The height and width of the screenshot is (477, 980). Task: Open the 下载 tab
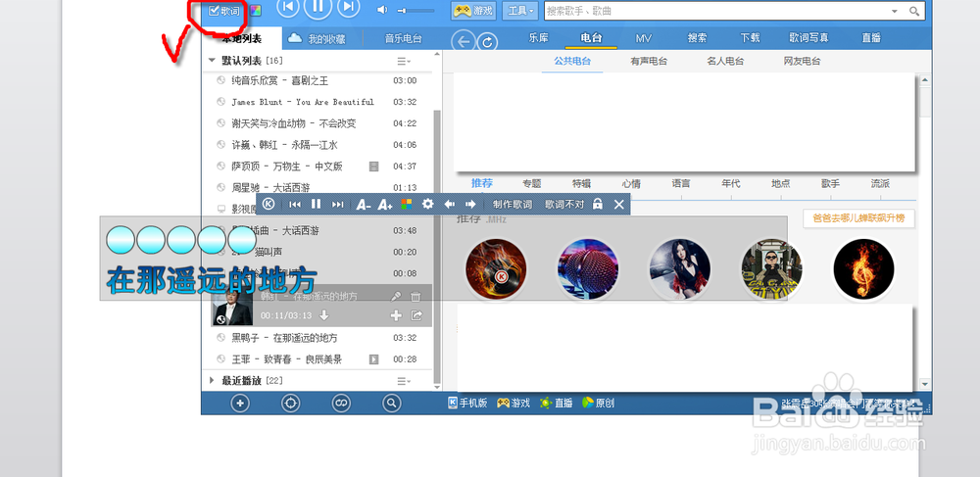click(x=750, y=38)
